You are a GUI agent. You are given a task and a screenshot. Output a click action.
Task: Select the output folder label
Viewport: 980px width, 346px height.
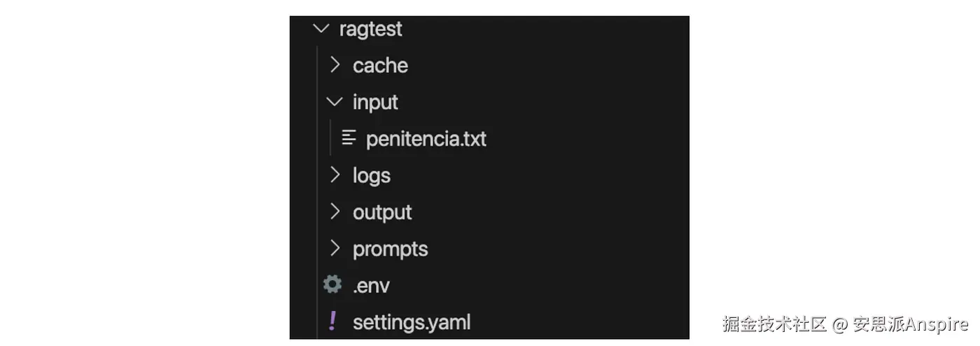click(x=382, y=212)
